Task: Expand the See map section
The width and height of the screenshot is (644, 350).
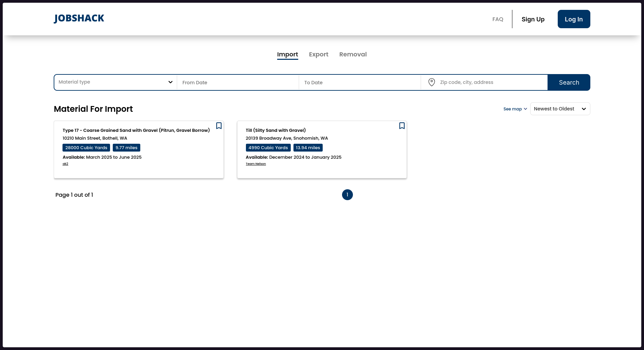Action: click(x=515, y=109)
